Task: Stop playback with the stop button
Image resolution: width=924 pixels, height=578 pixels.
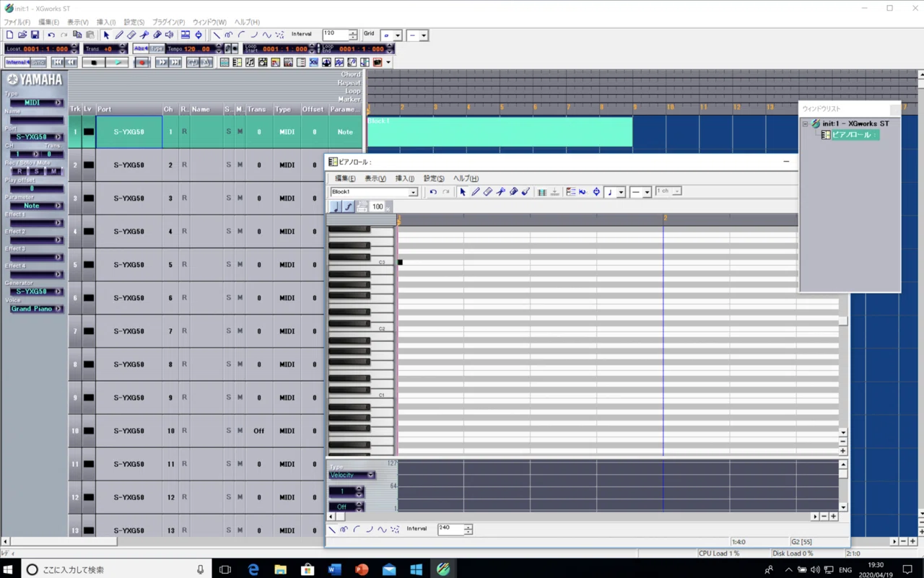Action: 94,63
